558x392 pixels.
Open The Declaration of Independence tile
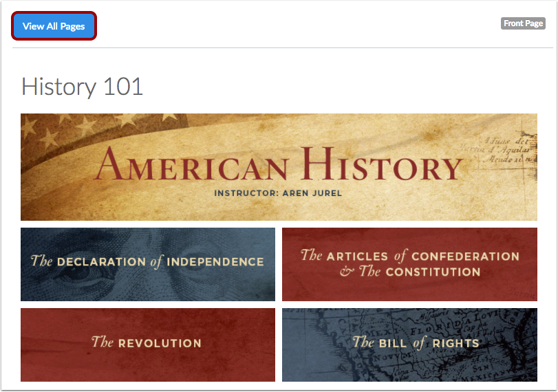[x=148, y=264]
